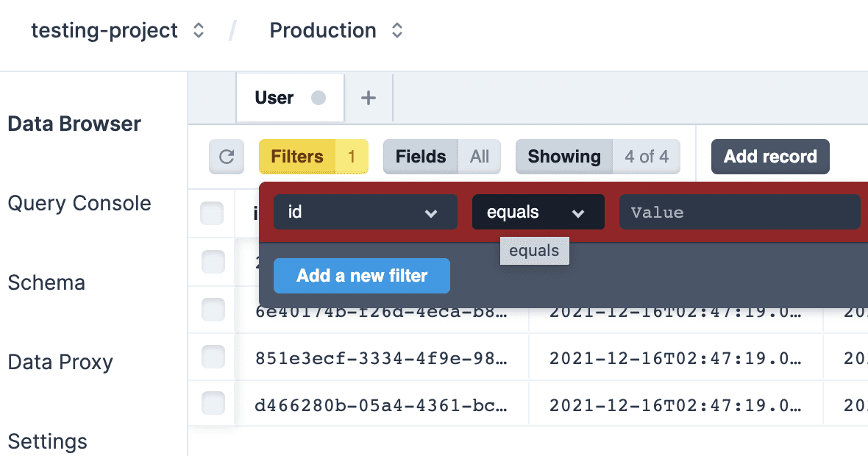Check the row starting with d466280b
Screen dimensions: 868x456
(212, 404)
